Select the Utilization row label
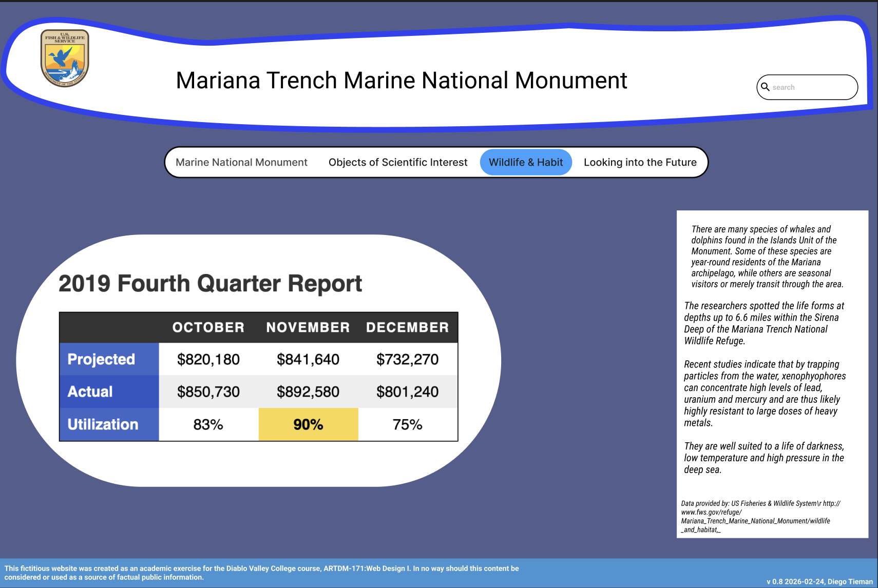Viewport: 878px width, 588px height. point(103,424)
